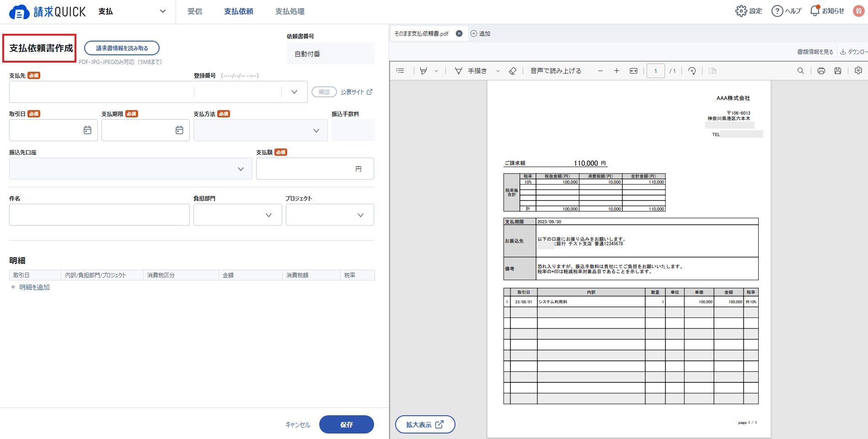
Task: Click the 振込手数料 field
Action: (x=353, y=130)
